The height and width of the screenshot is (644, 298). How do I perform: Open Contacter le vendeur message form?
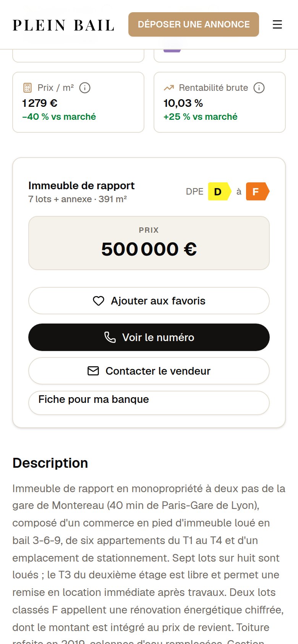[x=149, y=371]
